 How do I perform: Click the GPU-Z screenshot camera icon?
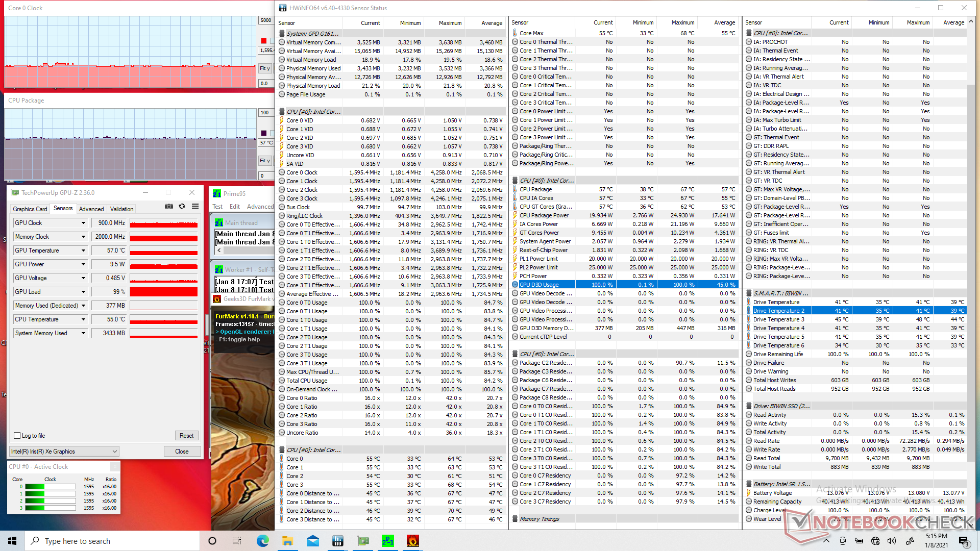point(169,207)
